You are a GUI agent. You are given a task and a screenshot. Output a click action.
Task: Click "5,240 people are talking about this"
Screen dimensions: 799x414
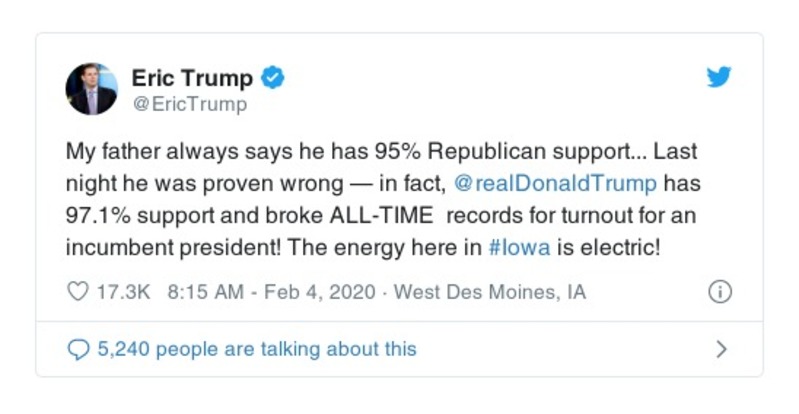256,349
